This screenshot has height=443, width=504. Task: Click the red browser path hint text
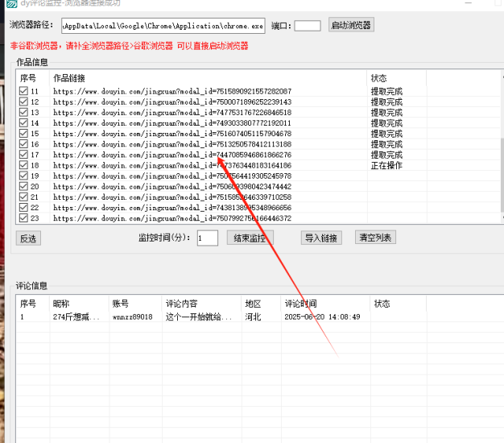coord(129,46)
